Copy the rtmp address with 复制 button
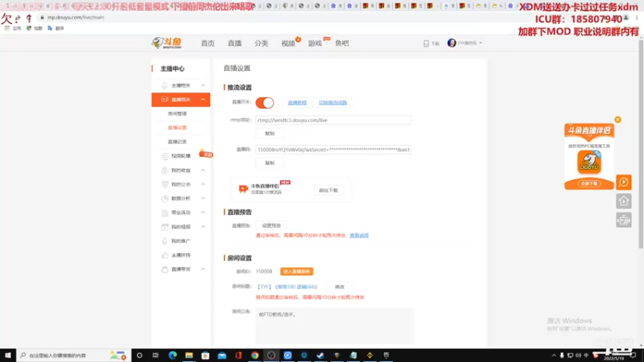 point(270,134)
